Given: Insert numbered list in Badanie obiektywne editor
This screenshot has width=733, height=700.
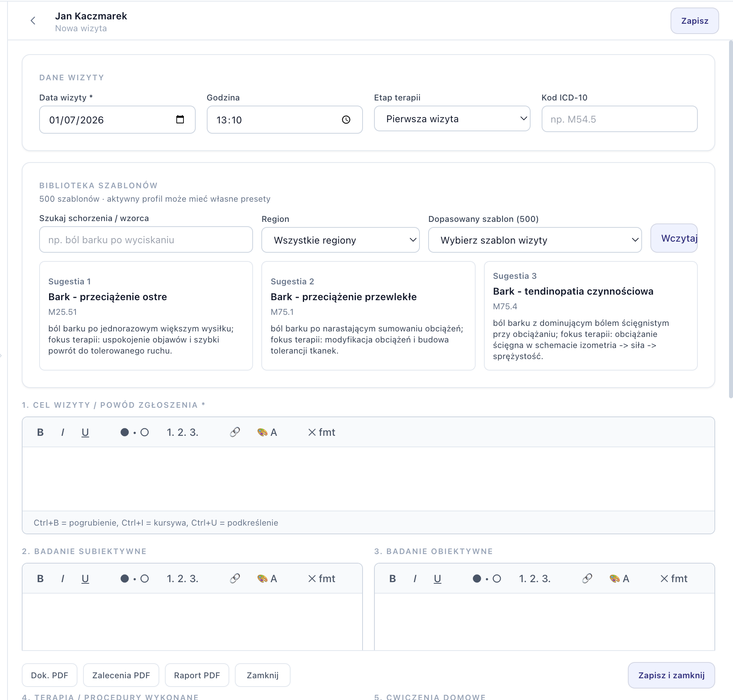Looking at the screenshot, I should pos(535,579).
